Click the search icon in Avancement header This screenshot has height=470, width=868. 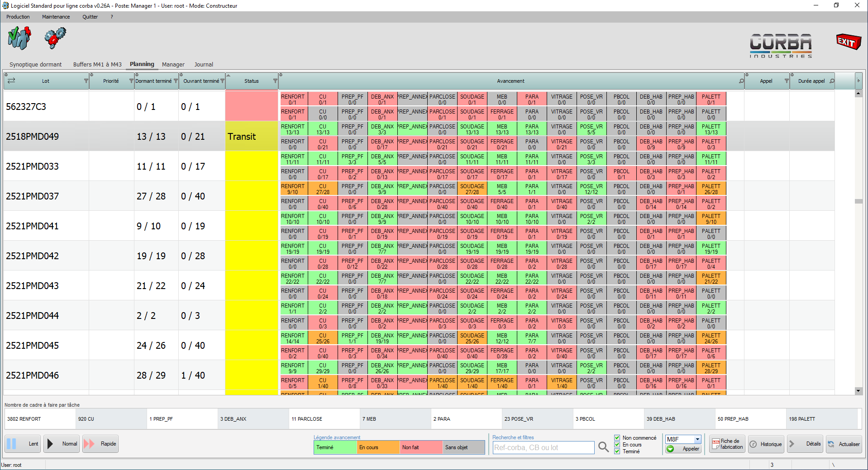(x=741, y=81)
